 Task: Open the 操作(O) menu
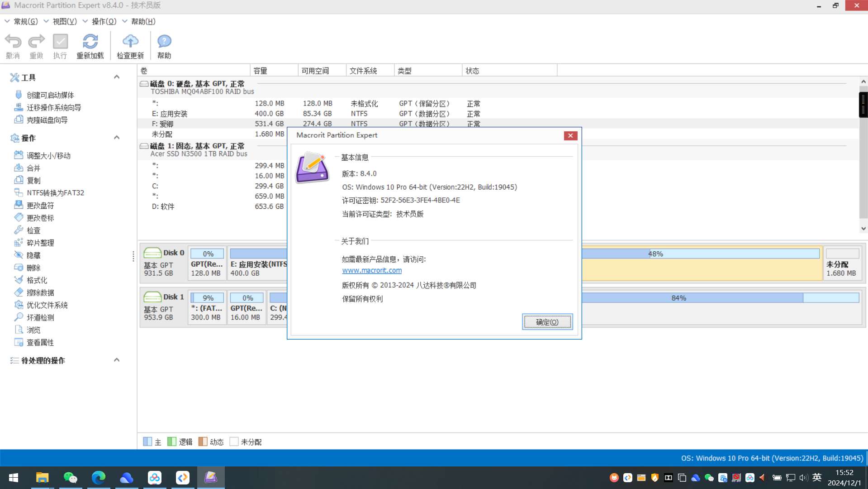tap(100, 21)
